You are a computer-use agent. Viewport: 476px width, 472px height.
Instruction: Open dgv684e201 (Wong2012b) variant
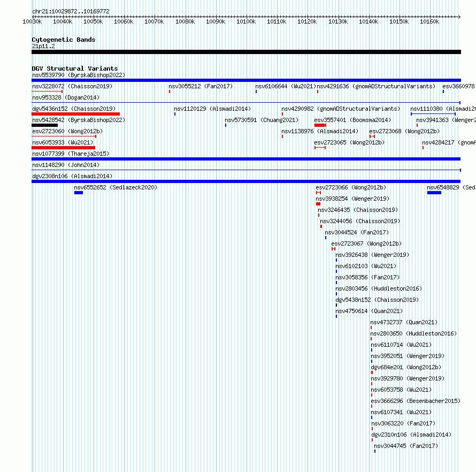click(406, 367)
